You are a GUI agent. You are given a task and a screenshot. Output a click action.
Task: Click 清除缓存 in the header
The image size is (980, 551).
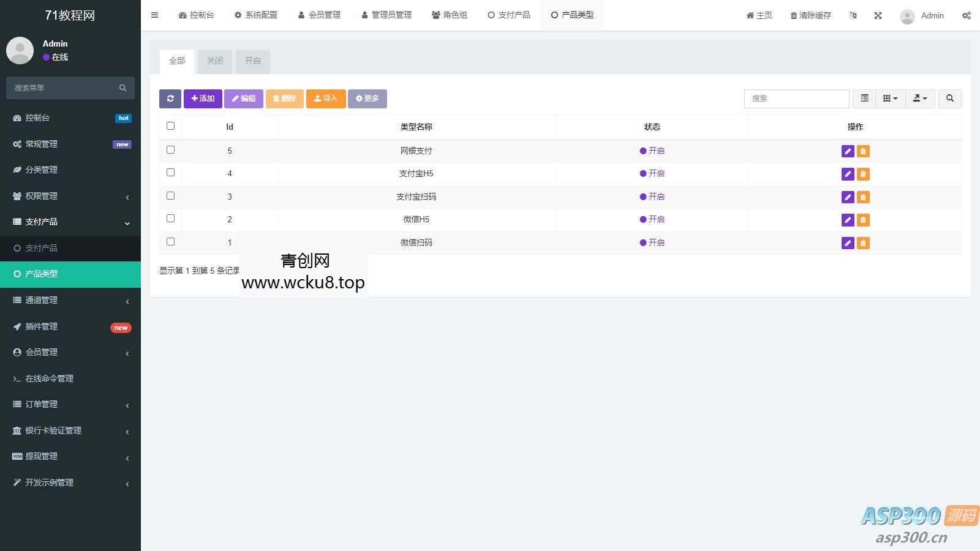point(810,15)
